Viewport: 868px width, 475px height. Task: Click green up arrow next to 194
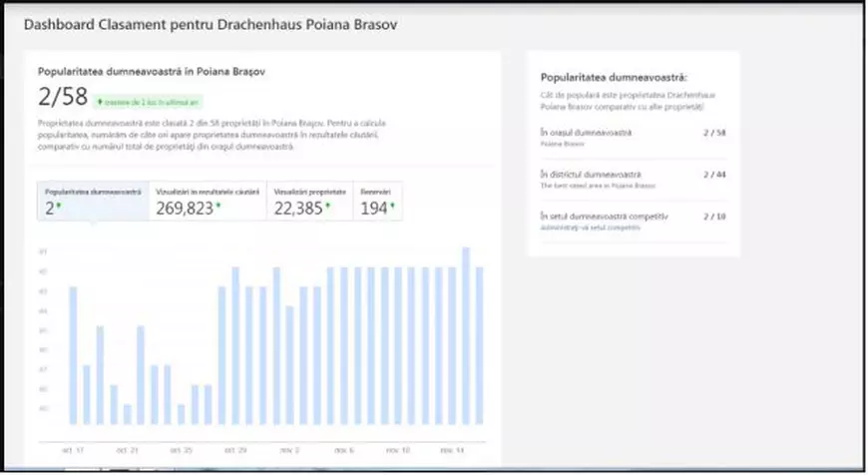[392, 207]
